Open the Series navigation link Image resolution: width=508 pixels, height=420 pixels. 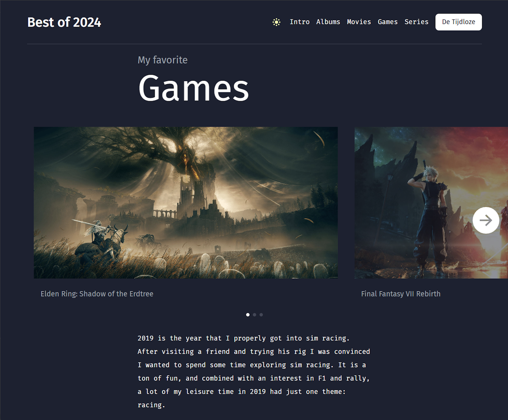point(416,22)
